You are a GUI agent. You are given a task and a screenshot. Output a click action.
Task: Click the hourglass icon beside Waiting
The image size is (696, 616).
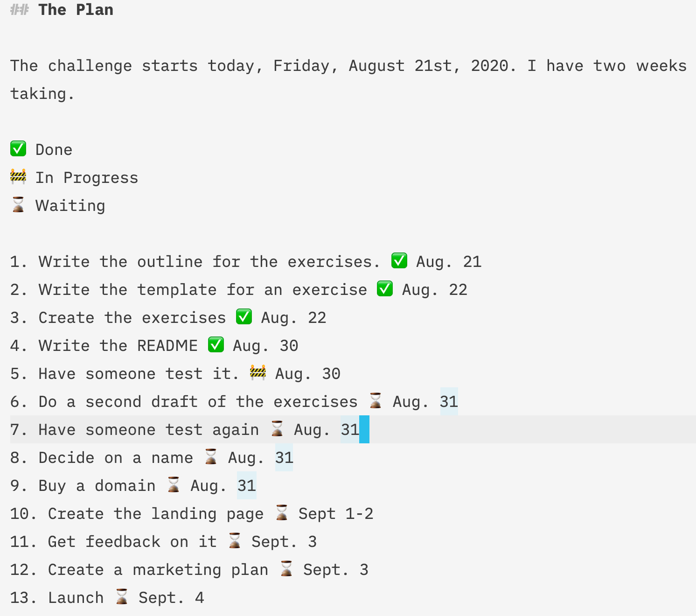coord(18,204)
